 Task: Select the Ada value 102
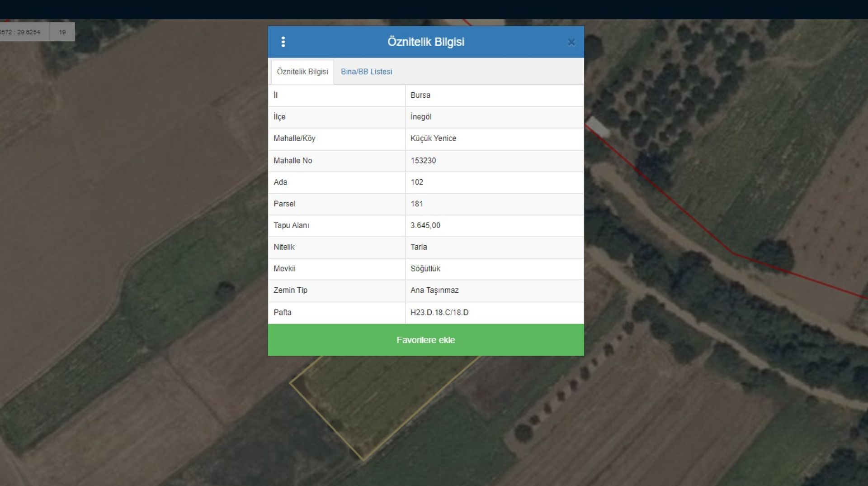pos(416,182)
